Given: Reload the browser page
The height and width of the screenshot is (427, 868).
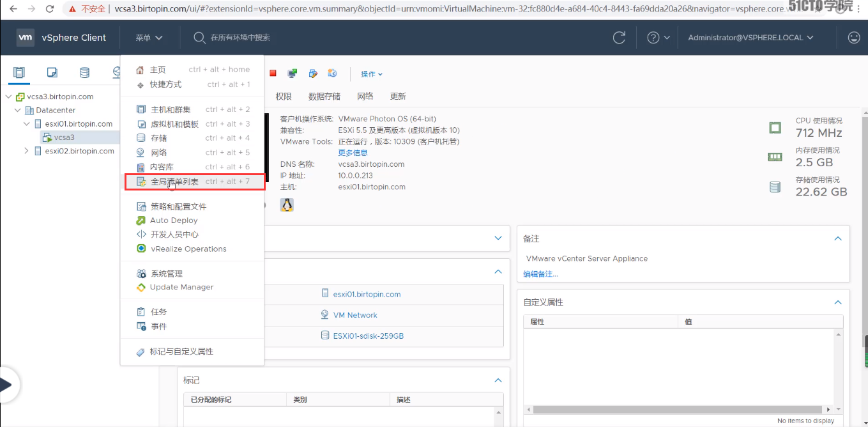Looking at the screenshot, I should point(51,10).
